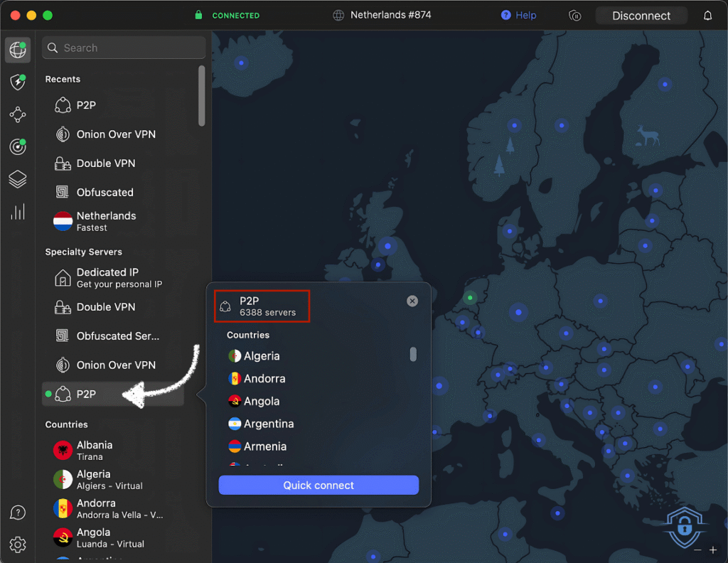The image size is (728, 563).
Task: Click the sidebar server list scrollbar
Action: point(201,96)
